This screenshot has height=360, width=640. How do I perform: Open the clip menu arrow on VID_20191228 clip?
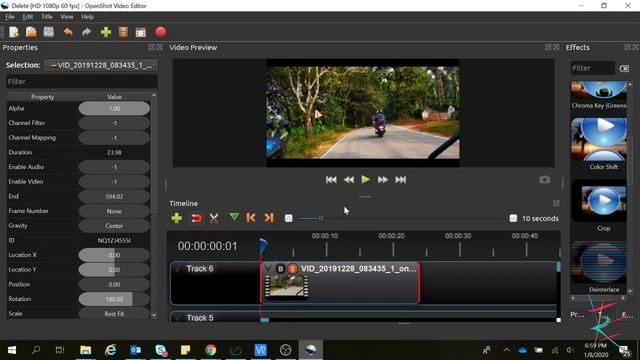268,269
